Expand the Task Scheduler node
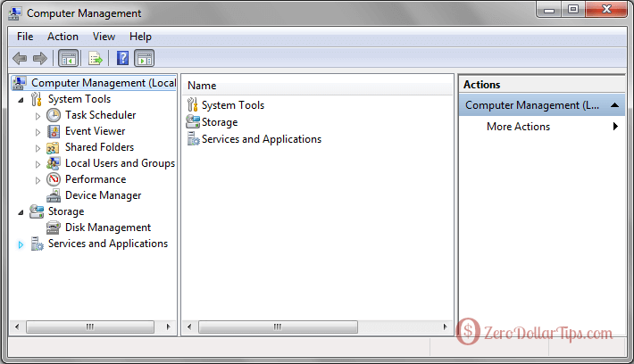This screenshot has width=634, height=364. (x=38, y=116)
